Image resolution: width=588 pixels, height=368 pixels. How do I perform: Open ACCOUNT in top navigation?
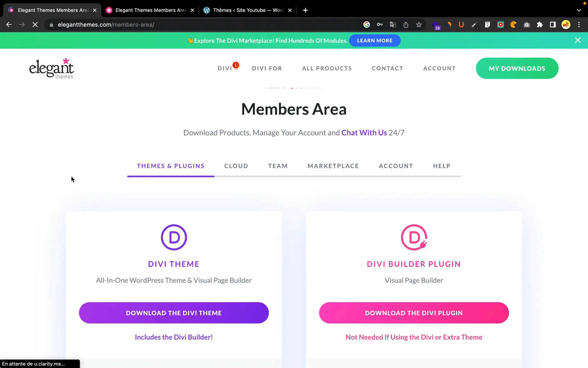pyautogui.click(x=439, y=68)
